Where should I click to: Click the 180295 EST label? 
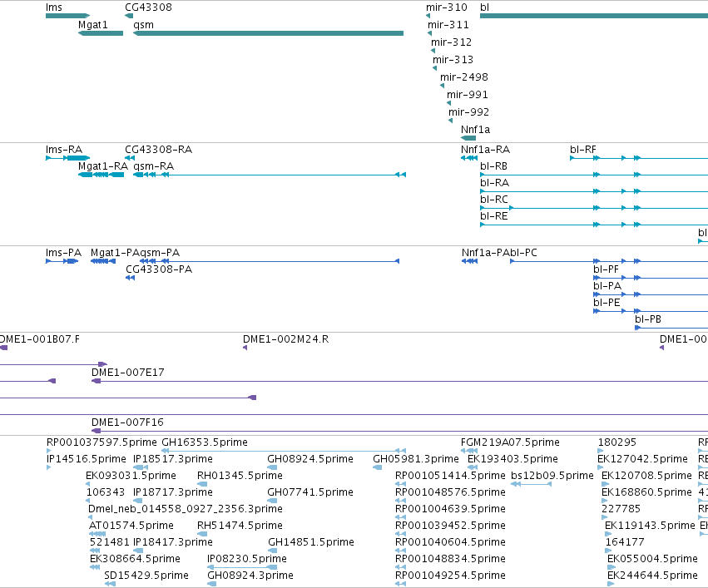617,442
